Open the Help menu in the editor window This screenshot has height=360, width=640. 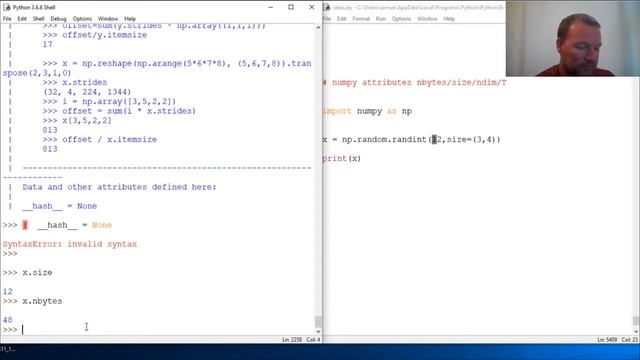point(449,19)
